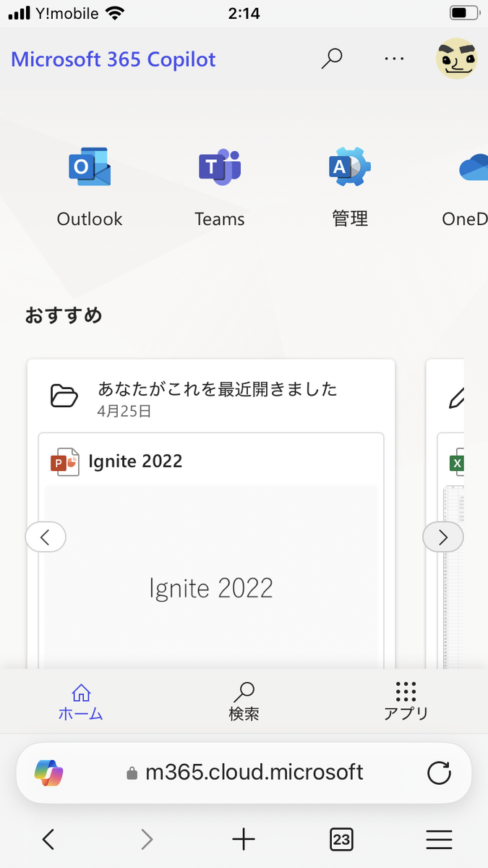The width and height of the screenshot is (488, 868).
Task: Open your profile avatar menu
Action: (456, 59)
